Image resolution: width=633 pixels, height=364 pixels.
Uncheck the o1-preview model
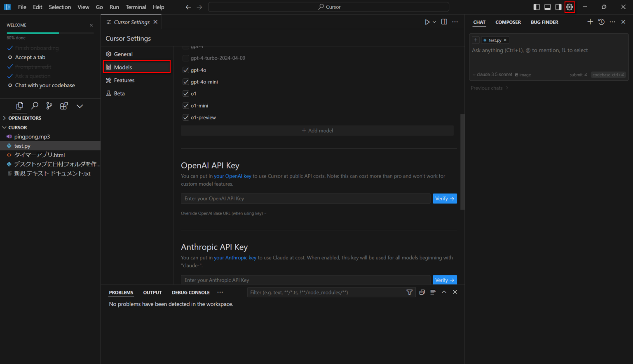point(186,117)
